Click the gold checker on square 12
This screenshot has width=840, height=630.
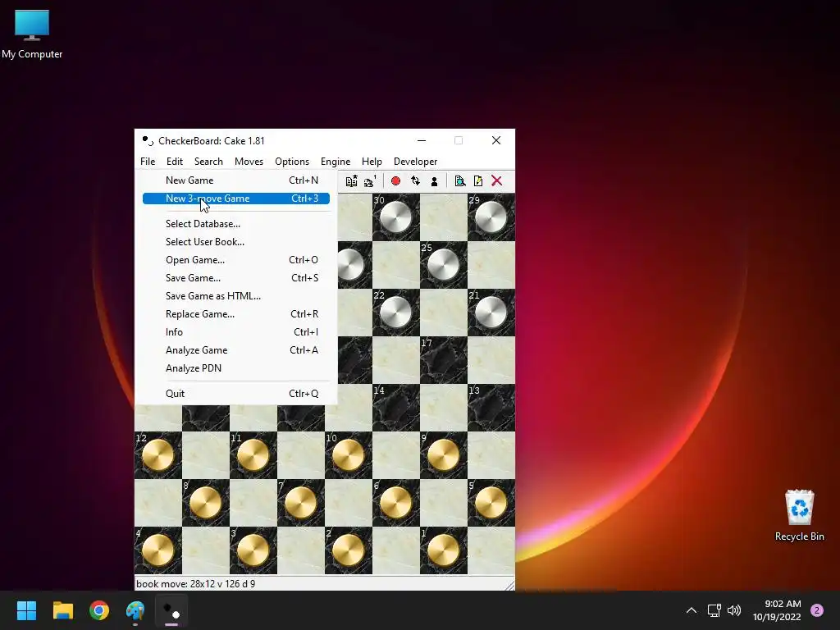pyautogui.click(x=158, y=455)
